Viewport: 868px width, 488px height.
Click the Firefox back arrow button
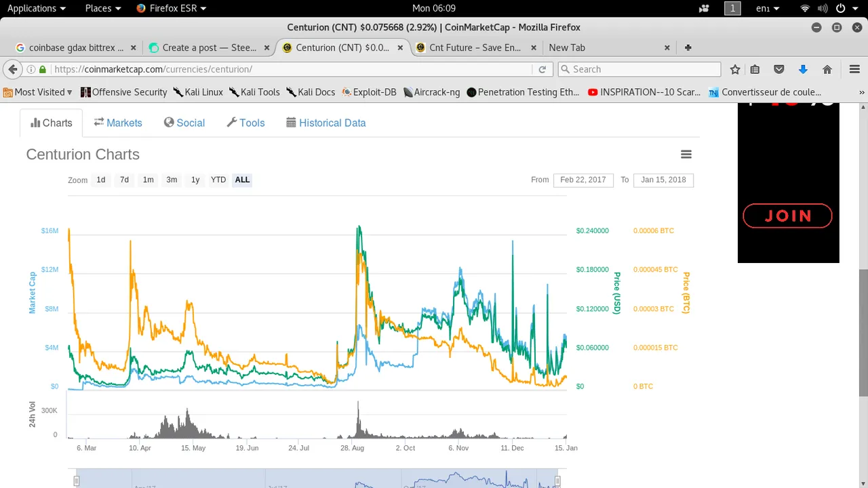pyautogui.click(x=12, y=69)
